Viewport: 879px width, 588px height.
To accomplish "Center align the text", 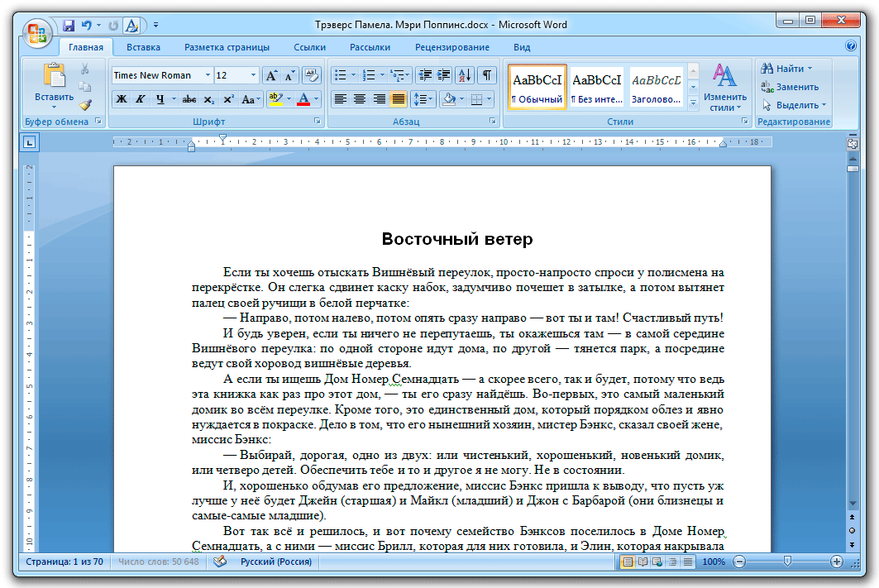I will point(360,100).
